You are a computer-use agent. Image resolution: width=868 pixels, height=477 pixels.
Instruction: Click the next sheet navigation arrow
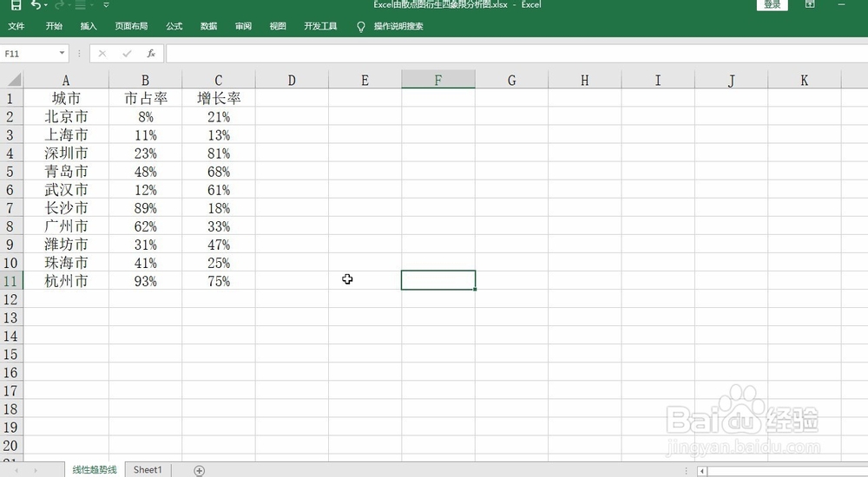(x=36, y=470)
